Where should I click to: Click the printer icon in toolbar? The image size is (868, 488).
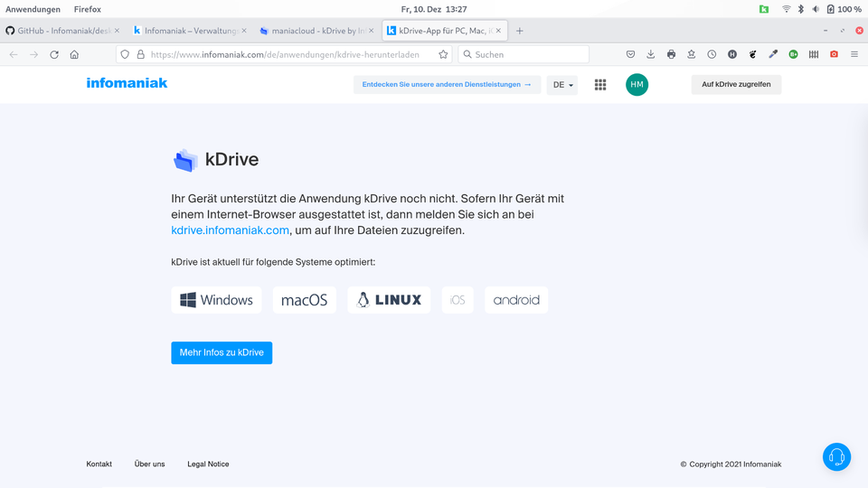click(x=671, y=54)
